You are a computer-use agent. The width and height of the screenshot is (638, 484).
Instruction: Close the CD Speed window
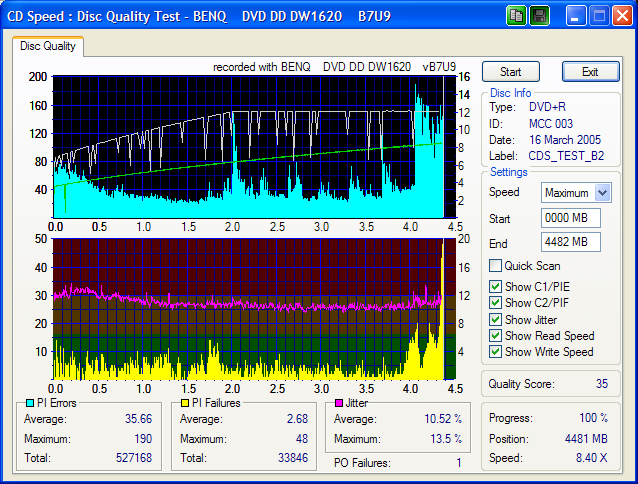point(621,16)
